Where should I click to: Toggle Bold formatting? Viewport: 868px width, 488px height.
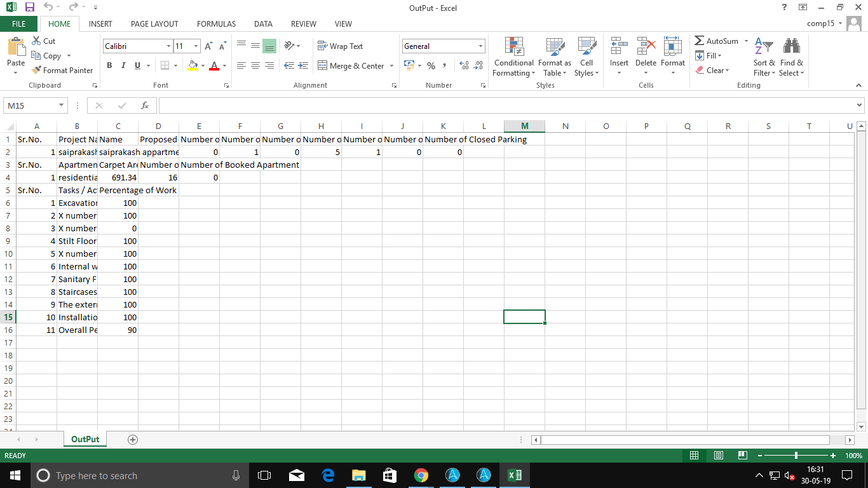pyautogui.click(x=109, y=65)
